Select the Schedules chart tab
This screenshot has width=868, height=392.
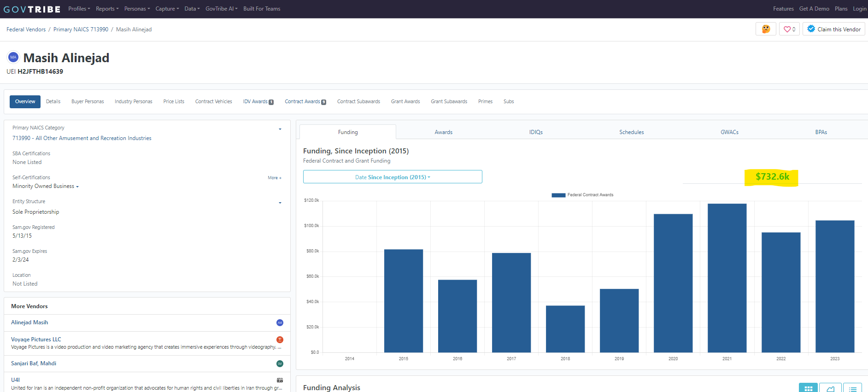click(632, 132)
